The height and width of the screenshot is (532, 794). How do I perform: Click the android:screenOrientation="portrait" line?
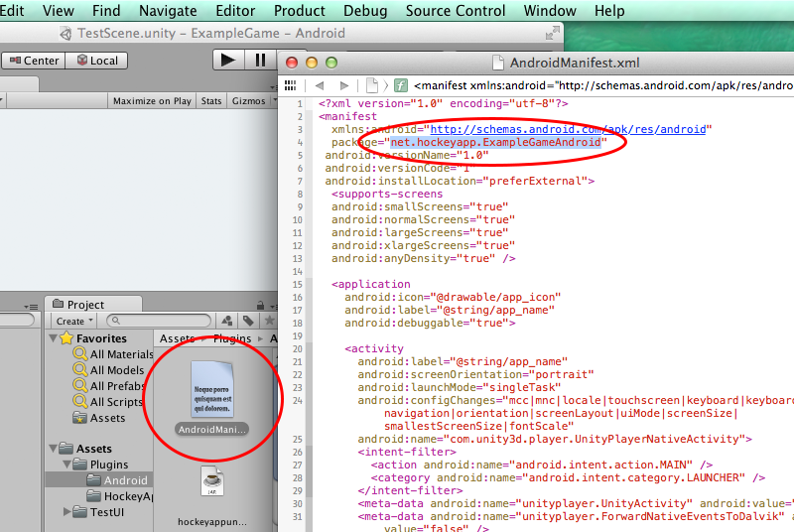point(475,374)
